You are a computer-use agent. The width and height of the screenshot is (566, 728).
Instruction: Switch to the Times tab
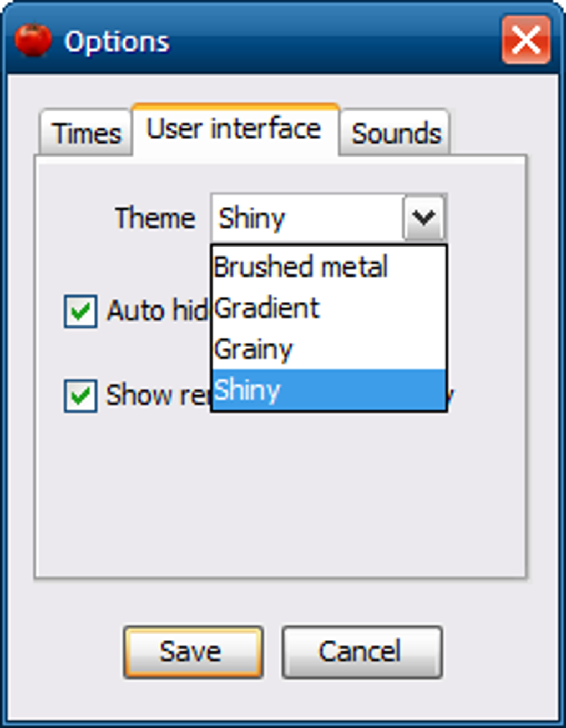coord(86,133)
